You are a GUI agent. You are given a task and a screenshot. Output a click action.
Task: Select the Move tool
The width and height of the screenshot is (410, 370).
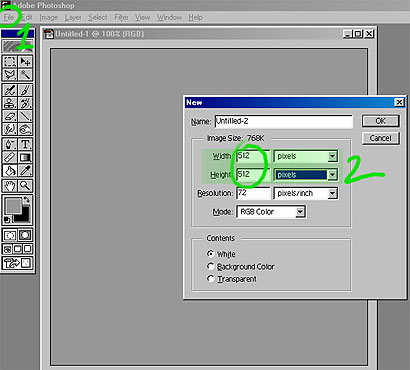click(25, 62)
